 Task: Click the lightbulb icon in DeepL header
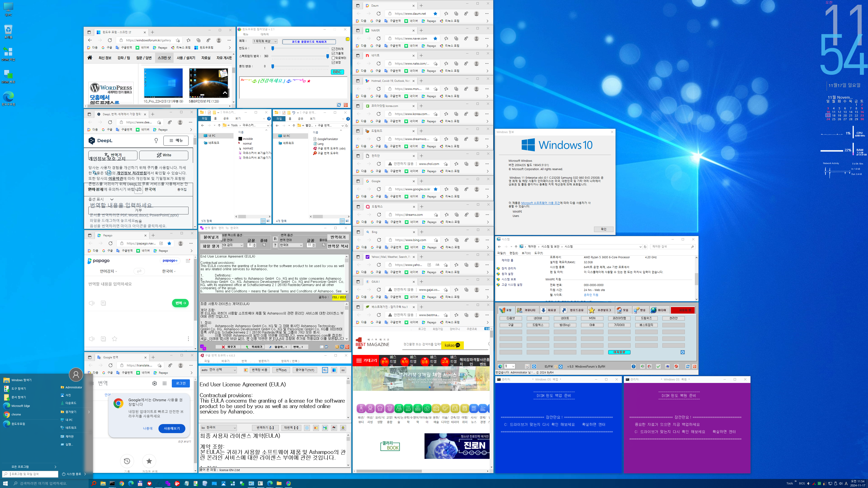tap(156, 141)
